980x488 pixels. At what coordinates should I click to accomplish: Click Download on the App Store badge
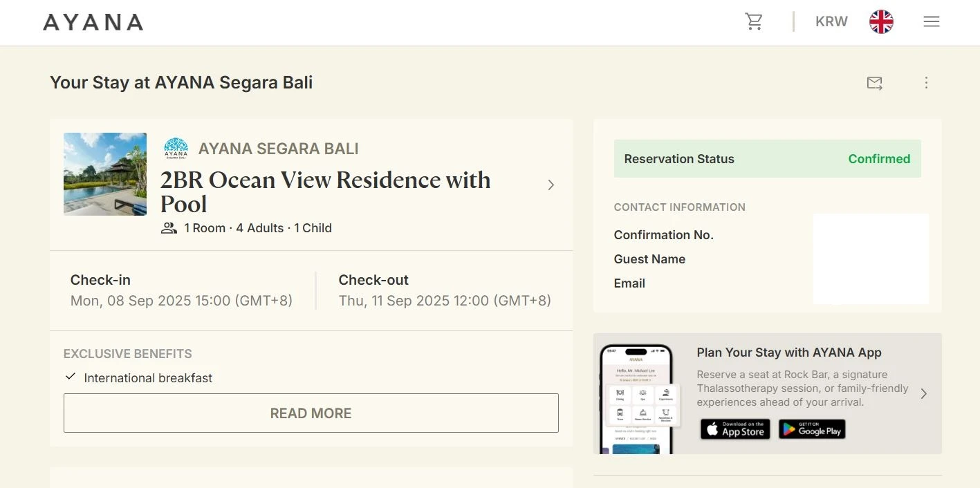(x=735, y=429)
